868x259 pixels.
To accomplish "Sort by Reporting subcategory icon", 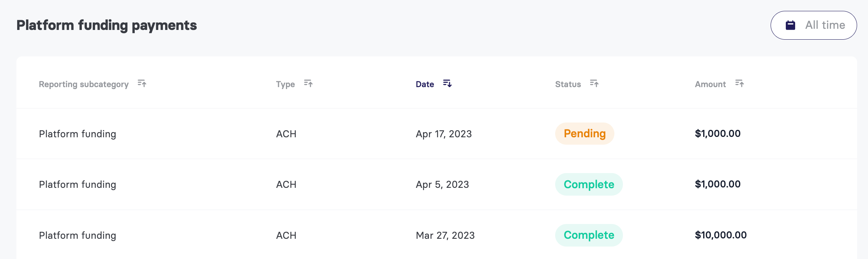I will click(x=142, y=84).
